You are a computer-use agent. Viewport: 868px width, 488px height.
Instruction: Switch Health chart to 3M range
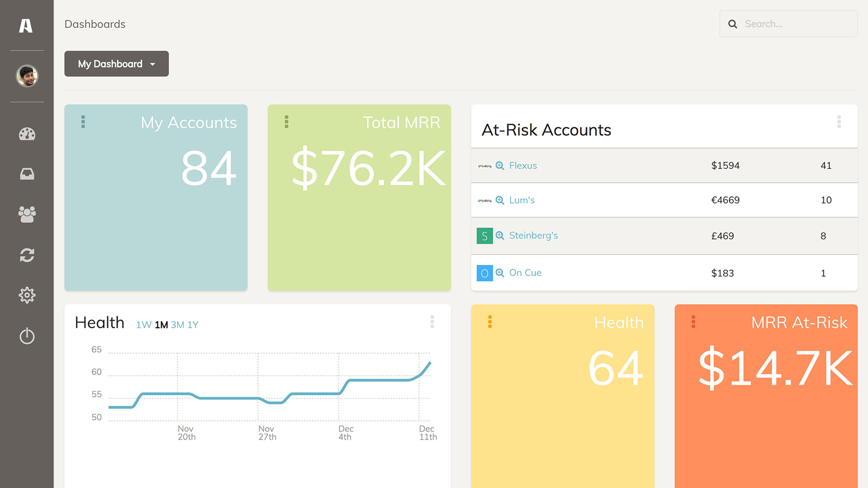click(177, 325)
